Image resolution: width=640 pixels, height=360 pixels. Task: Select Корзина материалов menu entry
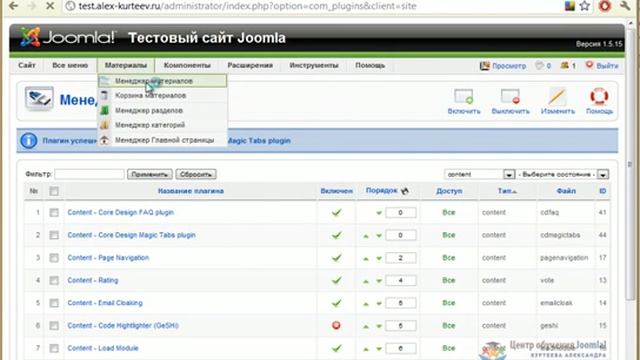point(162,96)
